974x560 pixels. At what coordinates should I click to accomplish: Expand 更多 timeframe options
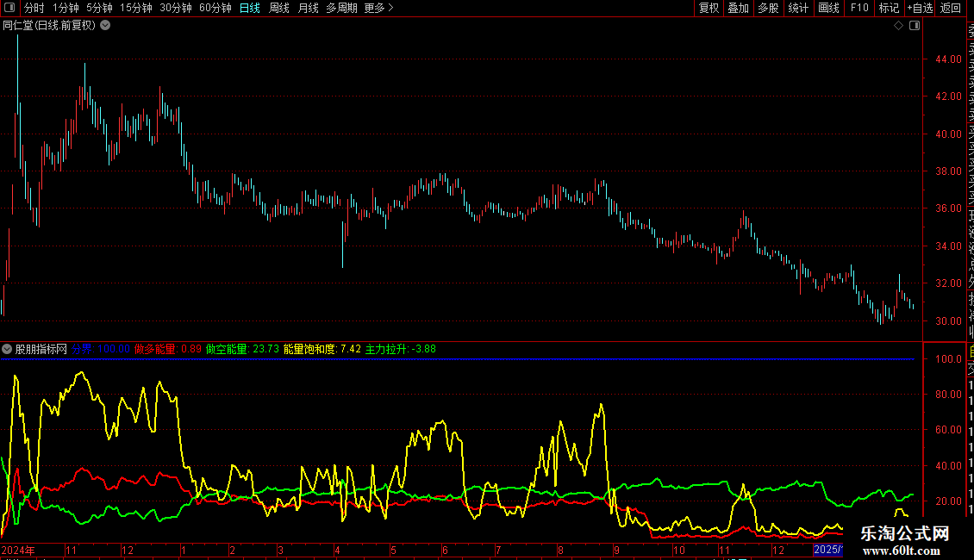pyautogui.click(x=378, y=8)
